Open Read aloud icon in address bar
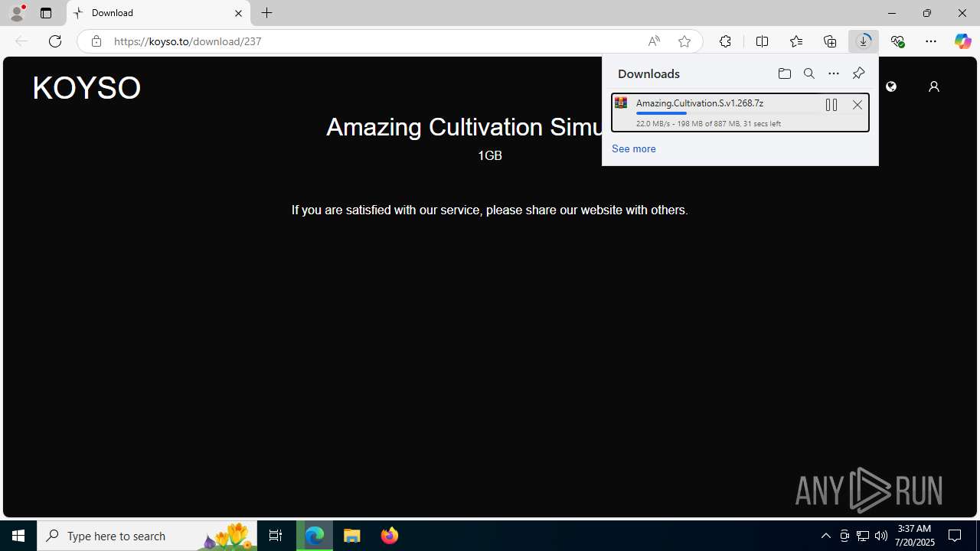 click(x=654, y=41)
